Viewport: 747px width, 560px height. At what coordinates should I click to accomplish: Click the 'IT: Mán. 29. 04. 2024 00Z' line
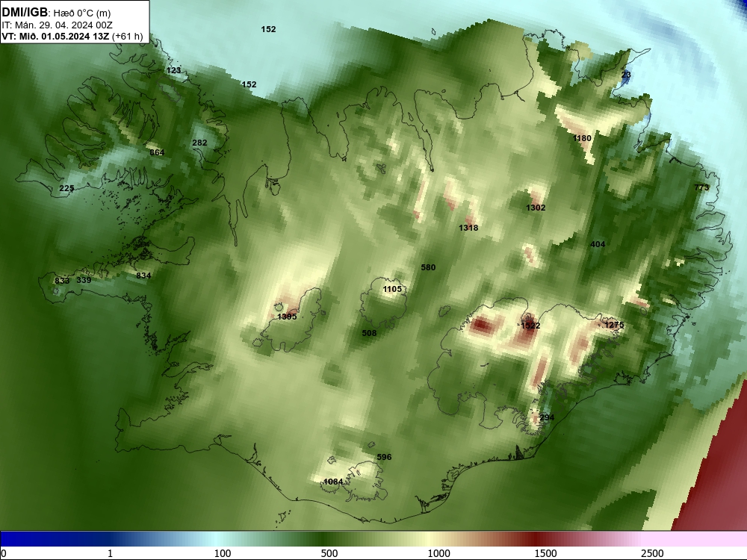(x=58, y=25)
